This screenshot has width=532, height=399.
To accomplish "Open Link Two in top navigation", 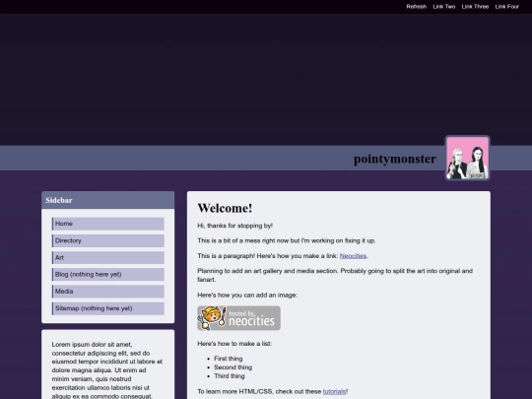I will click(443, 7).
